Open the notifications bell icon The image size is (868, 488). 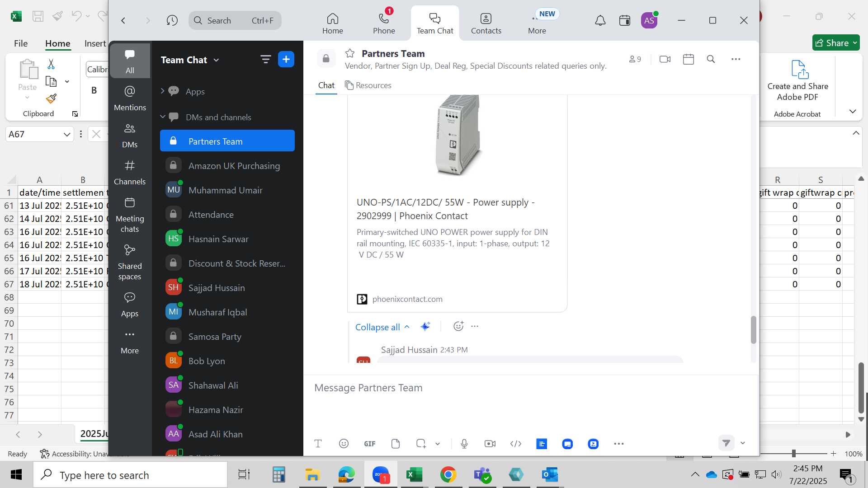(x=600, y=20)
